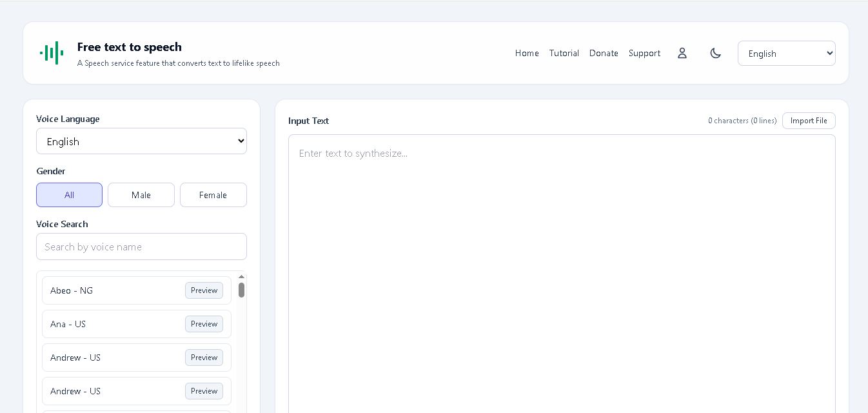This screenshot has height=413, width=868.
Task: Click inside the Input Text area
Action: pos(562,274)
